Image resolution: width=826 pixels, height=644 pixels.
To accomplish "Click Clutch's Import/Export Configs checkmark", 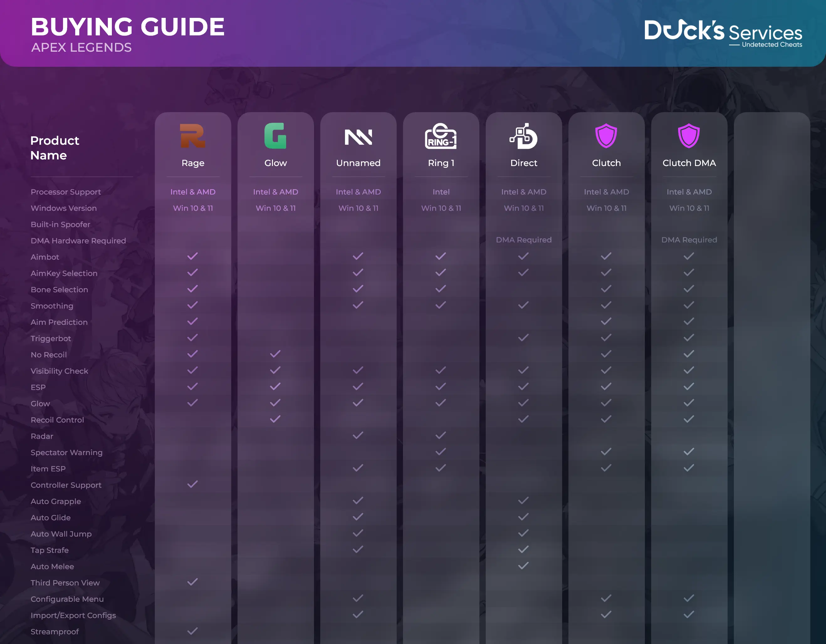I will click(606, 615).
